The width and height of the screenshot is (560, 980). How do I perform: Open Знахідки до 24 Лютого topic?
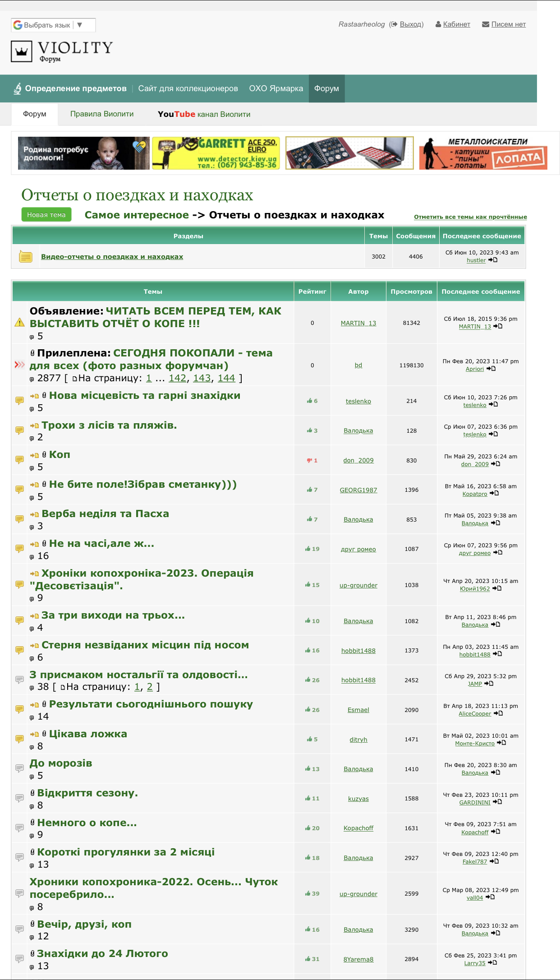pyautogui.click(x=102, y=954)
